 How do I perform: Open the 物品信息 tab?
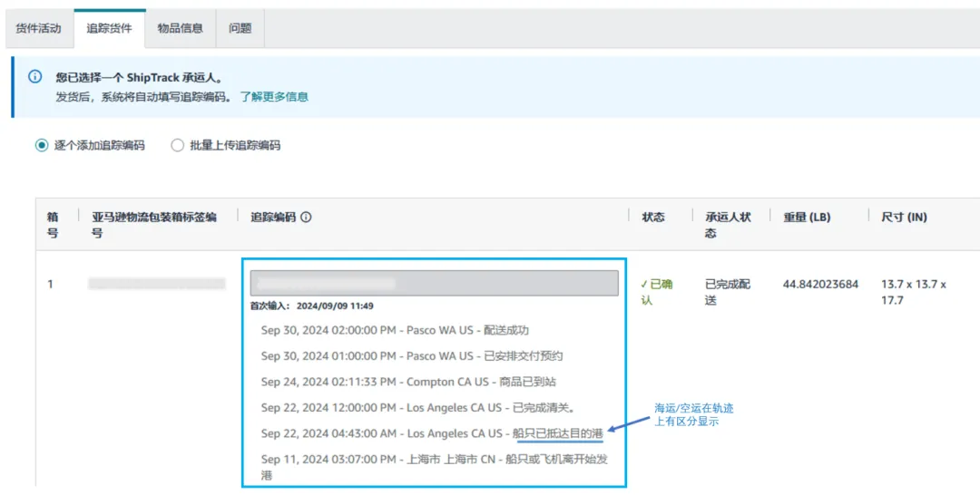pyautogui.click(x=180, y=28)
